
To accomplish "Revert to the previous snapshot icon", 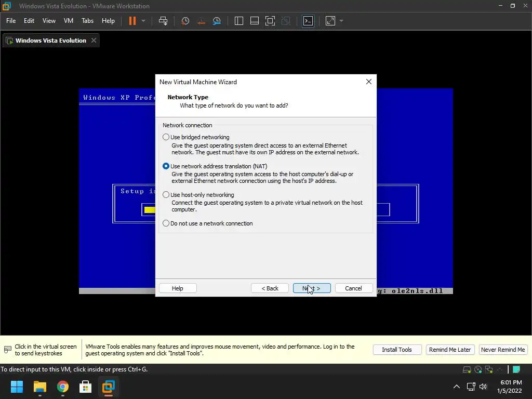I will [201, 21].
